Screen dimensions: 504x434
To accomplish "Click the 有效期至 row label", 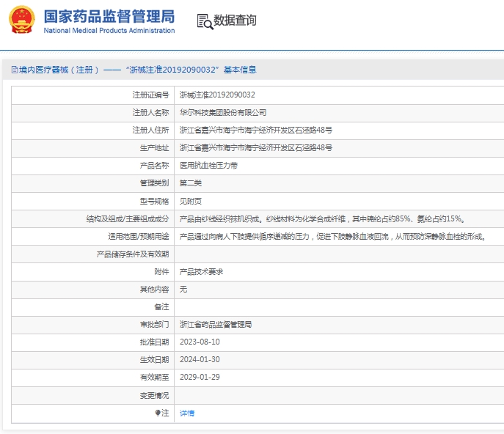I will (x=154, y=378).
